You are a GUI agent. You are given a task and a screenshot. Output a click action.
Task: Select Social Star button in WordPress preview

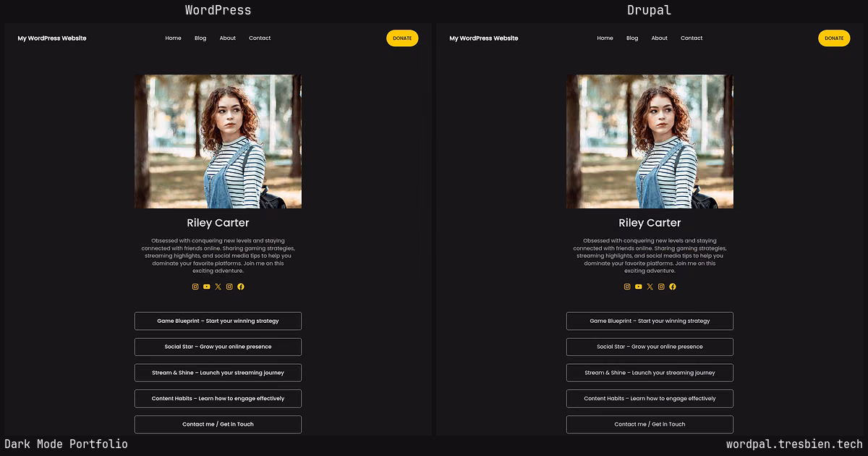[218, 347]
